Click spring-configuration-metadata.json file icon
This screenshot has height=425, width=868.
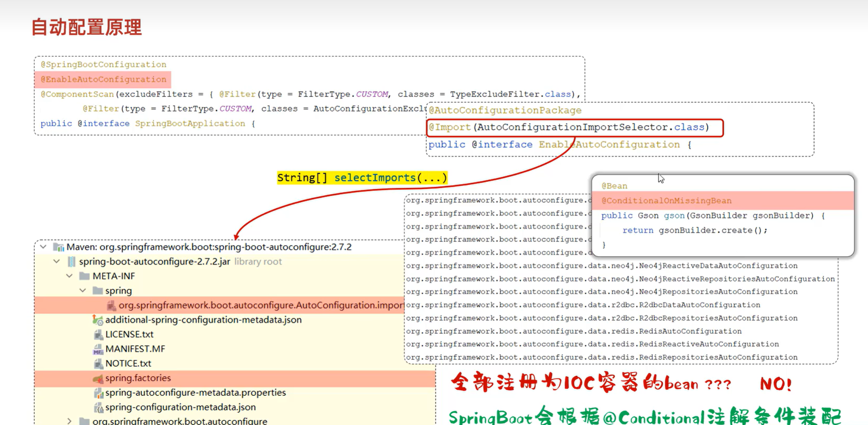click(98, 407)
